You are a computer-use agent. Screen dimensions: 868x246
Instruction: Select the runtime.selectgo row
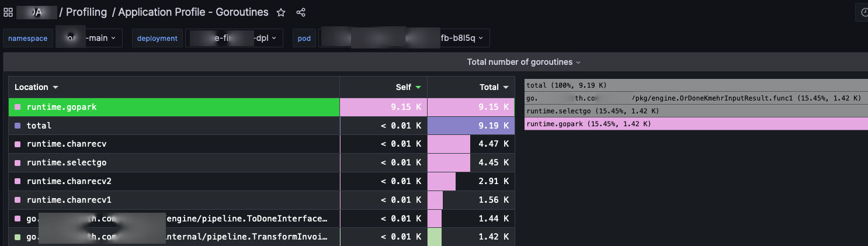click(262, 163)
